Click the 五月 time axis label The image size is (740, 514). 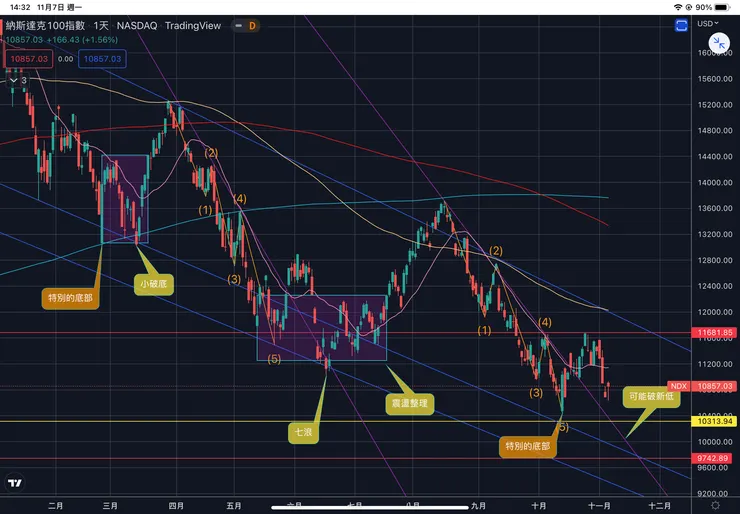pyautogui.click(x=234, y=506)
